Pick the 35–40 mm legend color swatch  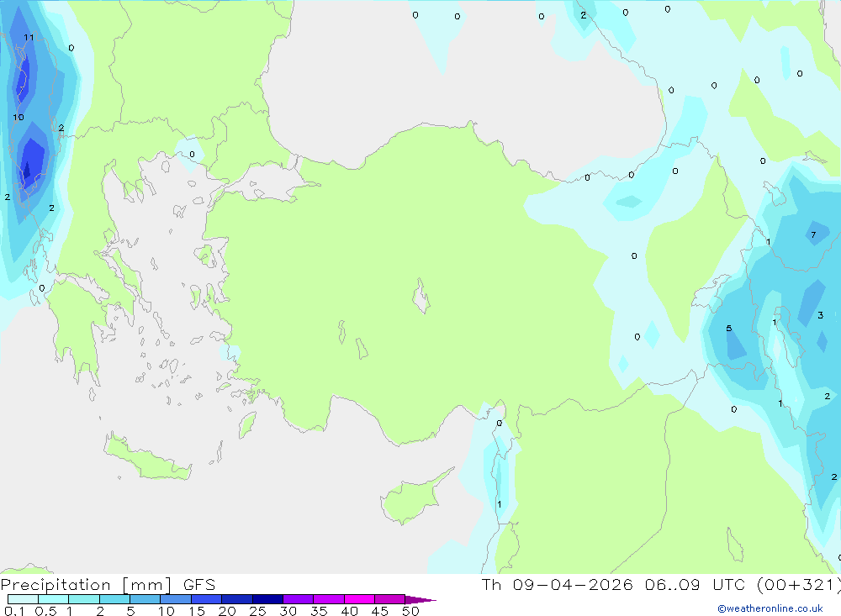point(329,599)
